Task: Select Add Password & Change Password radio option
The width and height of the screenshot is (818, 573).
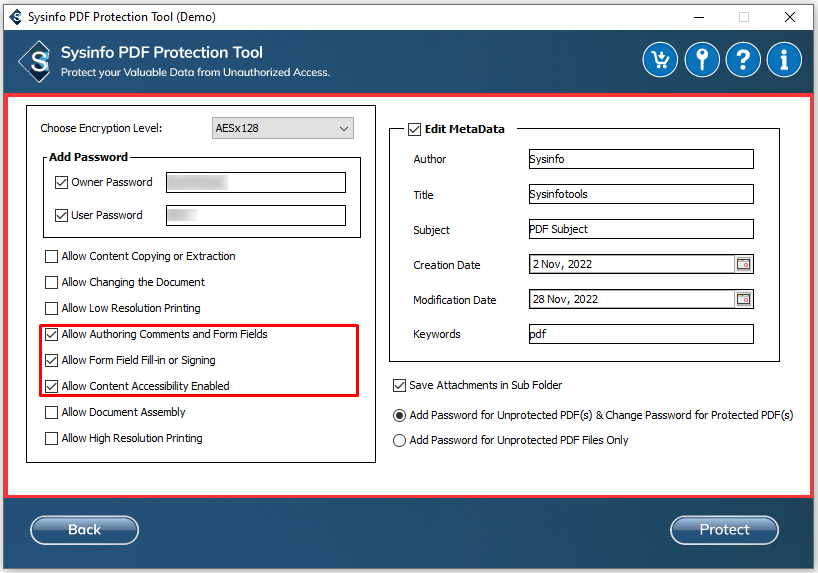Action: click(x=399, y=415)
